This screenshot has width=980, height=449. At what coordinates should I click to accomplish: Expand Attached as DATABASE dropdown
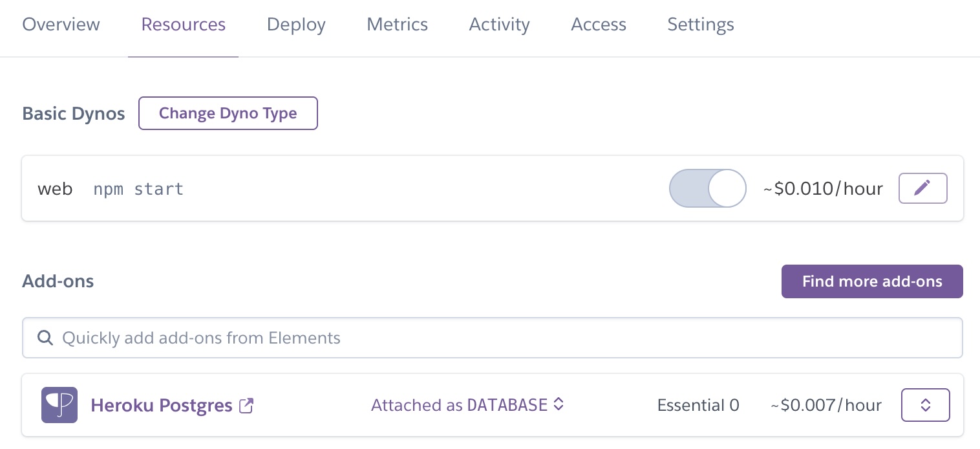468,405
